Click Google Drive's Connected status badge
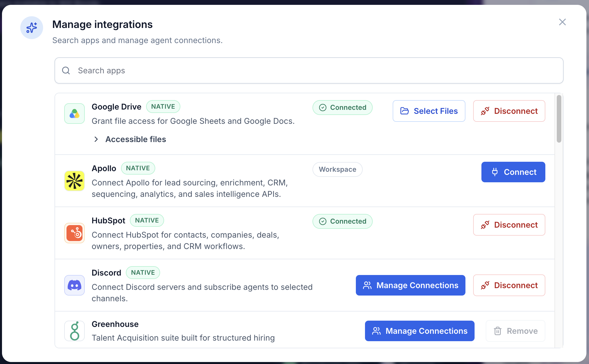Viewport: 589px width, 364px height. [342, 108]
